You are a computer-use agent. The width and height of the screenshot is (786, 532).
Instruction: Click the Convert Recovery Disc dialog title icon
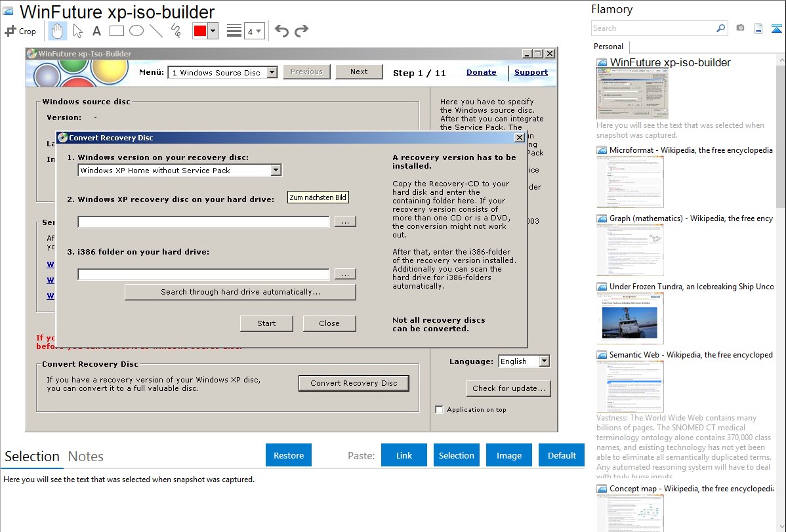coord(63,137)
